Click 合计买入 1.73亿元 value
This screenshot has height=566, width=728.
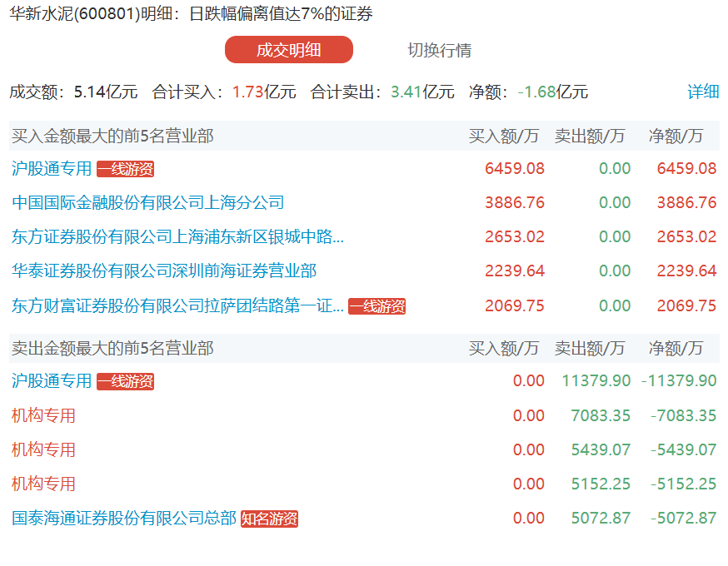pyautogui.click(x=264, y=92)
